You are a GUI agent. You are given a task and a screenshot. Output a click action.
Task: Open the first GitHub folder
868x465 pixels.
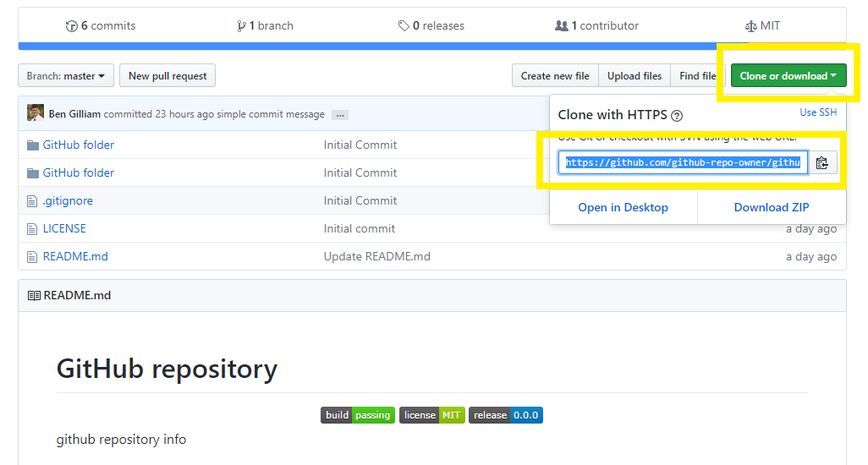tap(79, 145)
